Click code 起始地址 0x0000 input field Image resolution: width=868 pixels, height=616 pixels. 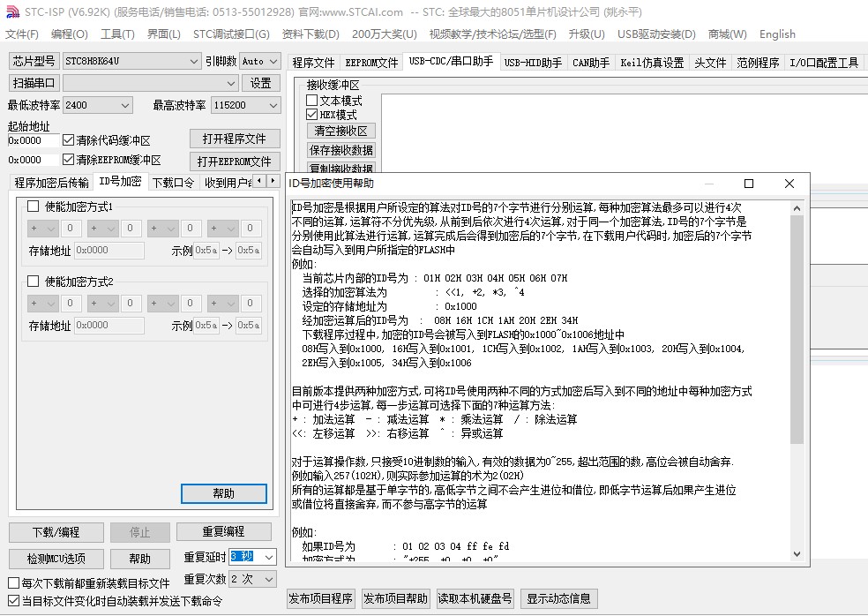[x=33, y=140]
